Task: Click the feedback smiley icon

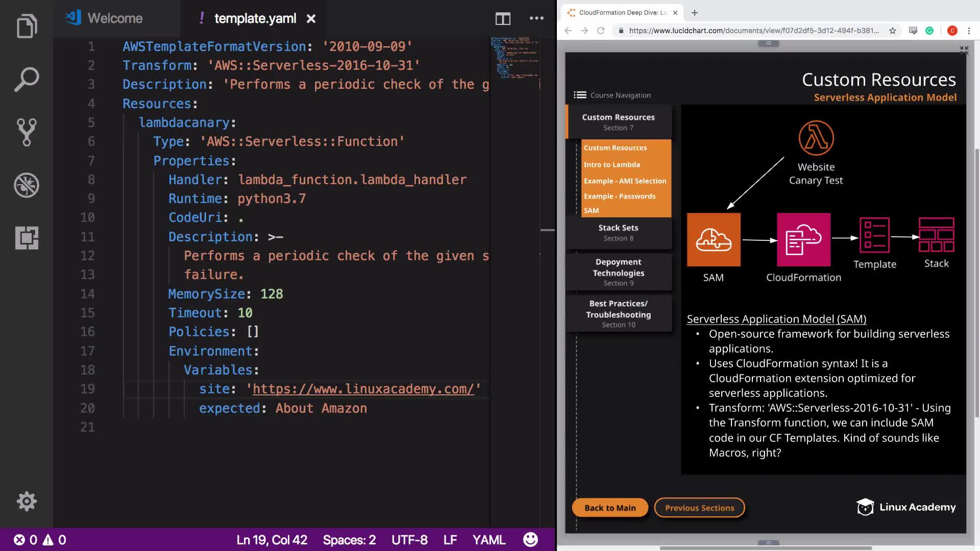Action: 530,539
